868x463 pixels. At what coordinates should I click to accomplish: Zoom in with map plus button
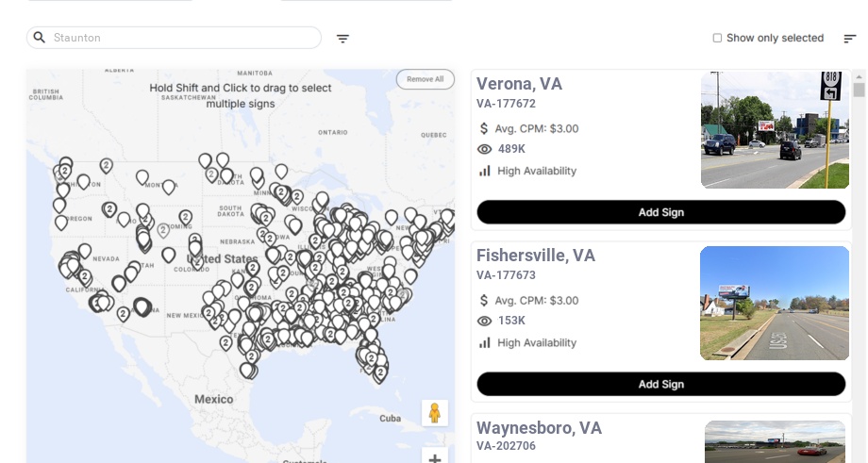[434, 457]
